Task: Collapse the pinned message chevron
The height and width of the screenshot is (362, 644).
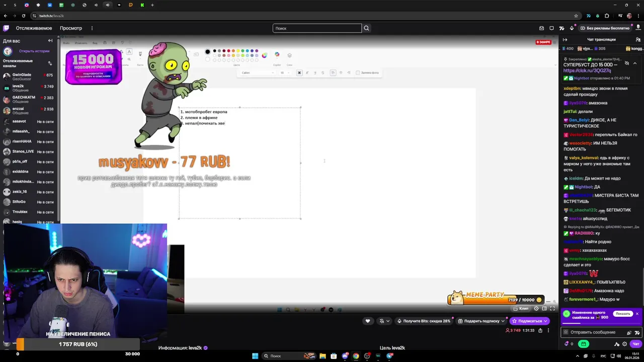Action: (635, 63)
